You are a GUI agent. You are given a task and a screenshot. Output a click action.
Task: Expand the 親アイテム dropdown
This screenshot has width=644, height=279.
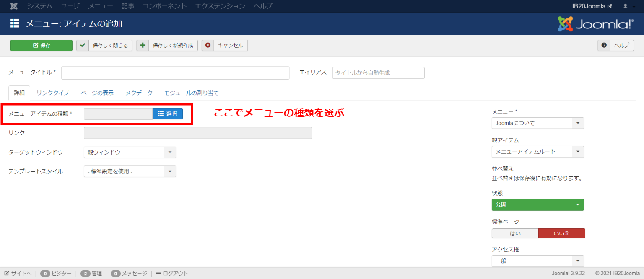tap(538, 152)
